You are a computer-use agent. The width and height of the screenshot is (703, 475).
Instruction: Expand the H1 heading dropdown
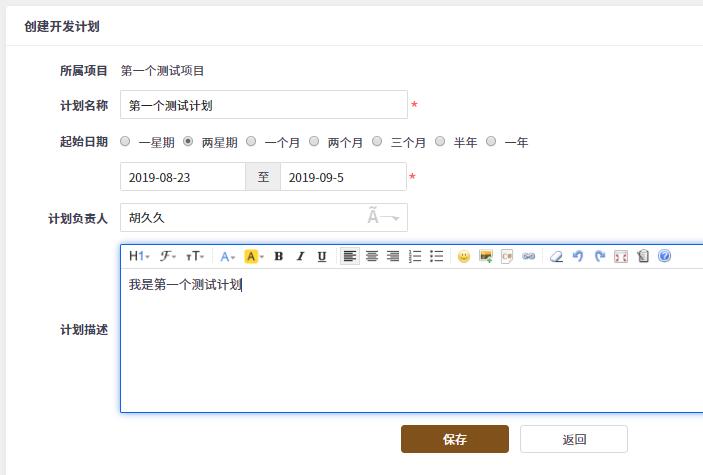pyautogui.click(x=139, y=257)
